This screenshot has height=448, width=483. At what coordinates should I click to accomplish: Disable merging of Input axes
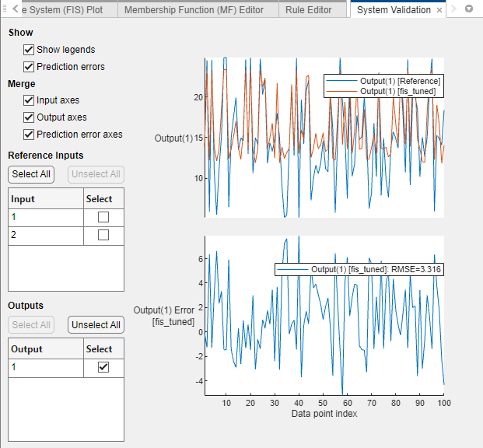pos(29,100)
